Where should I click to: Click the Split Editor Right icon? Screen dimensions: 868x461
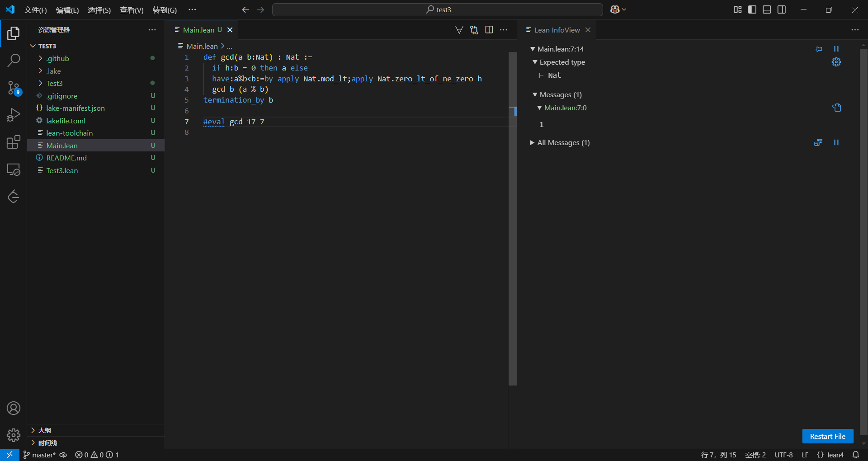point(489,30)
